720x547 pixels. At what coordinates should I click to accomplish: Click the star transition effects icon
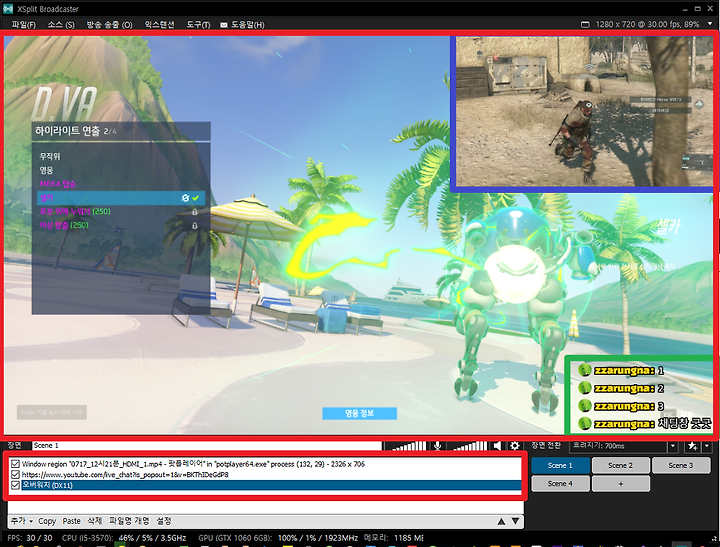[692, 446]
